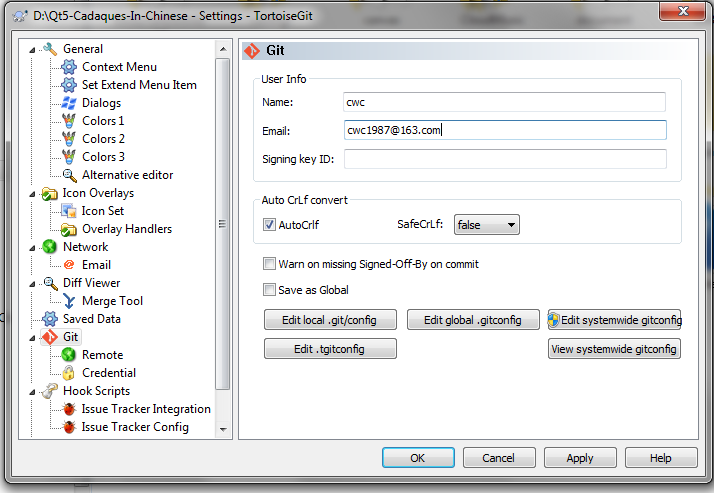Click the Apply button
714x493 pixels.
pyautogui.click(x=580, y=457)
